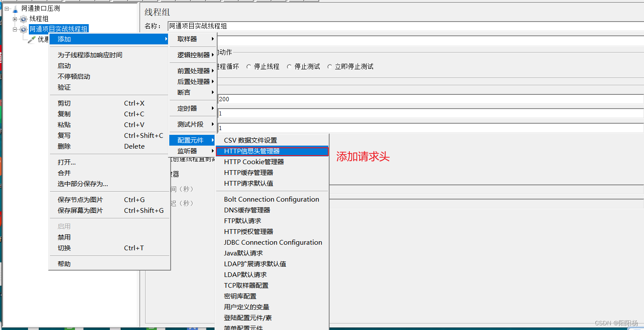The image size is (644, 330).
Task: Select the 阿通项目实战线程组 tree item
Action: 59,29
